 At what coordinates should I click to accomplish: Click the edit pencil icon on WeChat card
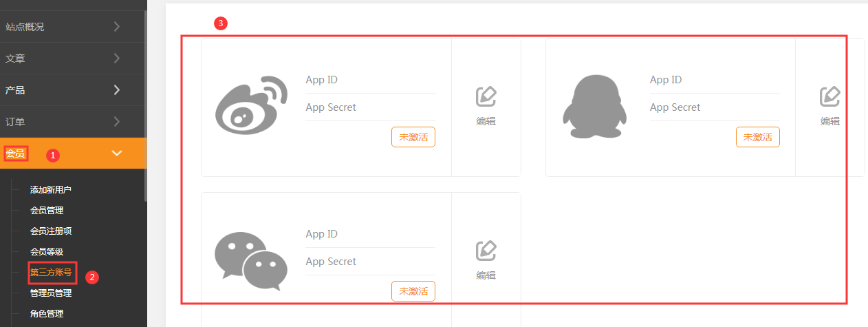pos(486,251)
